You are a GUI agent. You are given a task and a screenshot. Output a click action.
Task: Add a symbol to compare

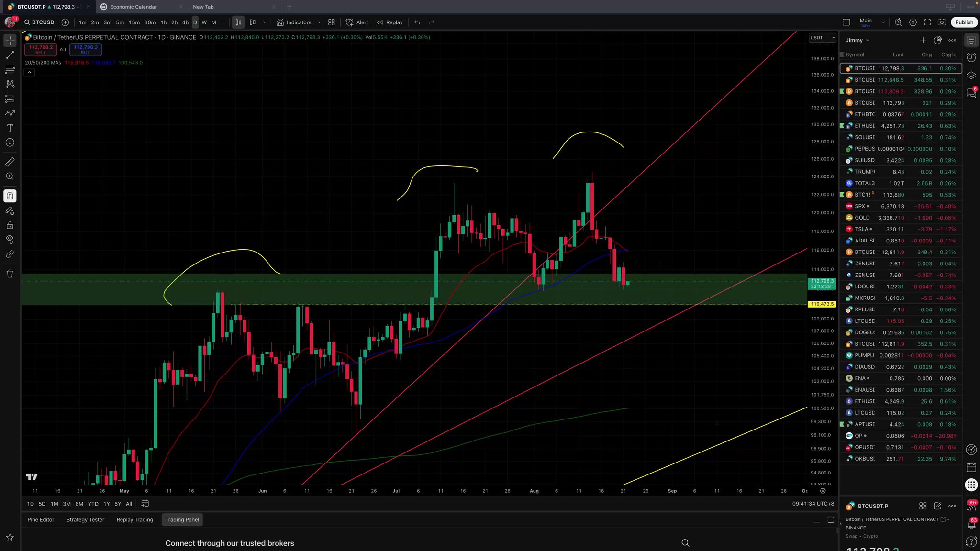[66, 22]
